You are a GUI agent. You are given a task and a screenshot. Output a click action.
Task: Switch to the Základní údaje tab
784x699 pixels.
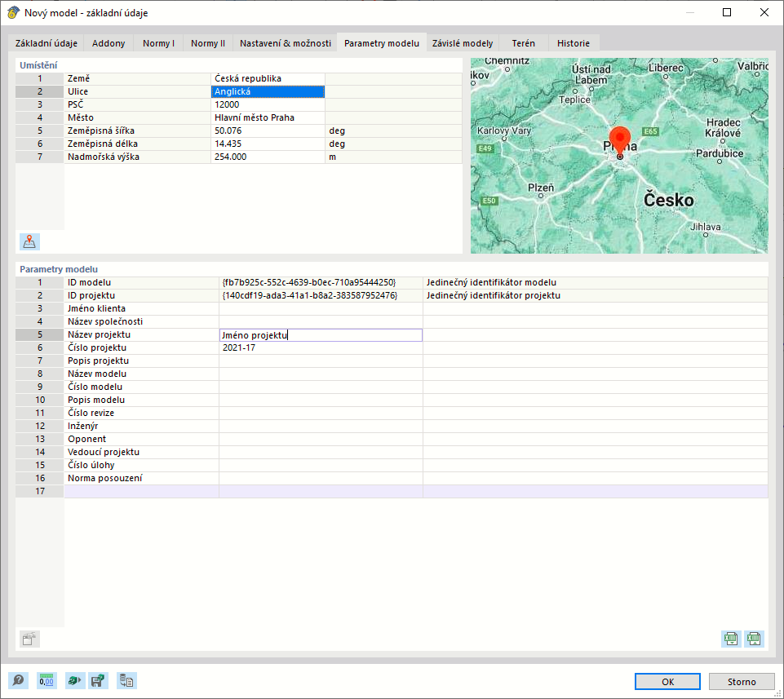(47, 43)
